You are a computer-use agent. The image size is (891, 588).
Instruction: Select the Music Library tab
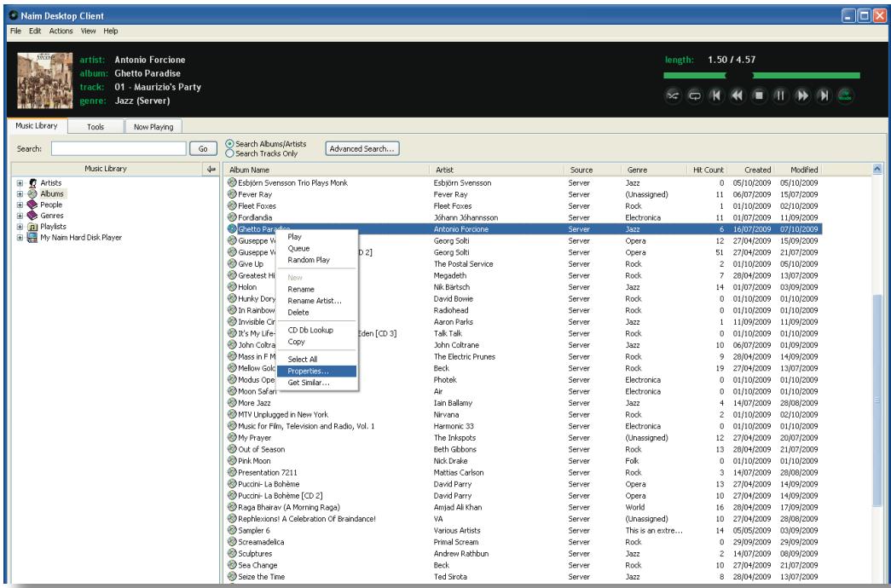(x=37, y=125)
